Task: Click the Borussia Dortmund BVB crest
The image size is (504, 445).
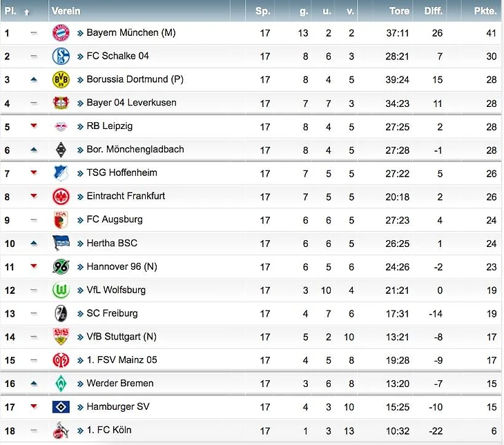Action: pyautogui.click(x=61, y=79)
